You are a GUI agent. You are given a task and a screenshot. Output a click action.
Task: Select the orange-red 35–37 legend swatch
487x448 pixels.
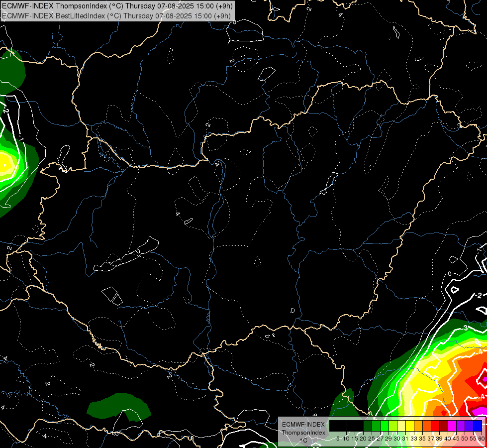pyautogui.click(x=427, y=426)
